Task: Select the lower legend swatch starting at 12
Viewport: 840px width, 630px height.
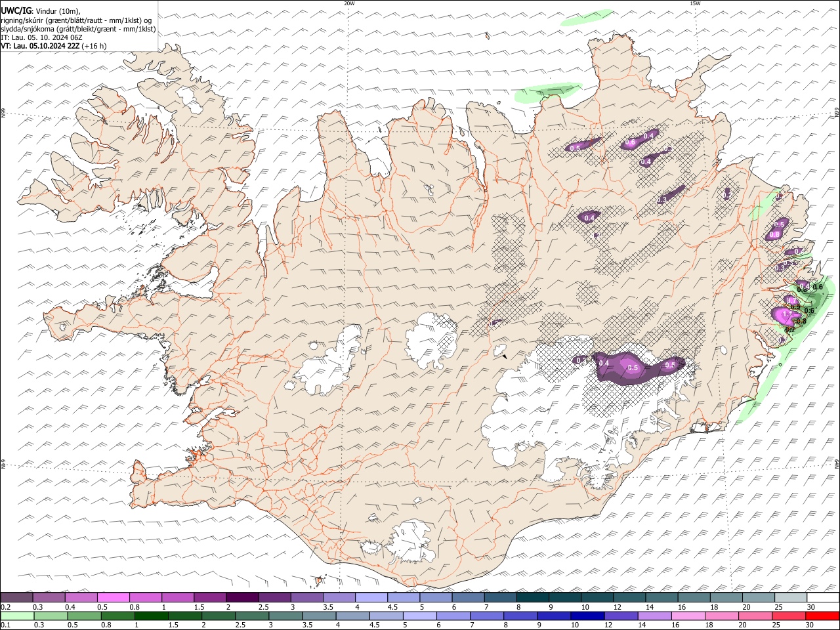Action: [x=621, y=616]
